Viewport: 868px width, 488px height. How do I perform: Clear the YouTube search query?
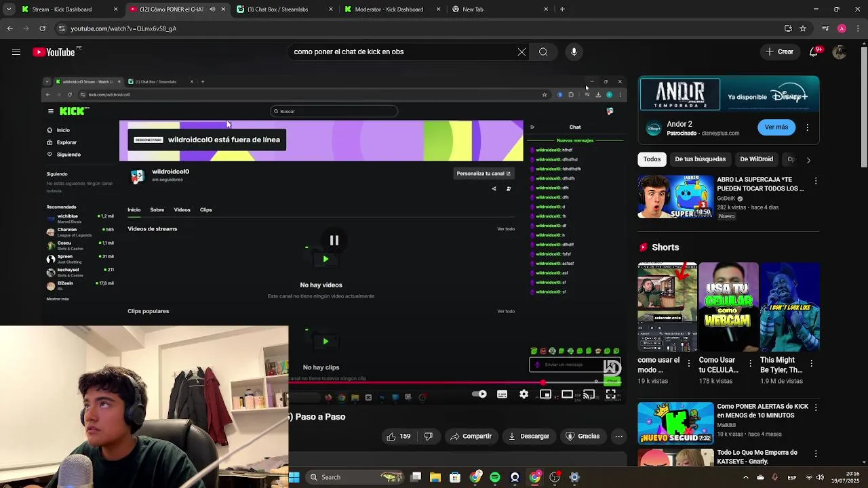point(521,52)
